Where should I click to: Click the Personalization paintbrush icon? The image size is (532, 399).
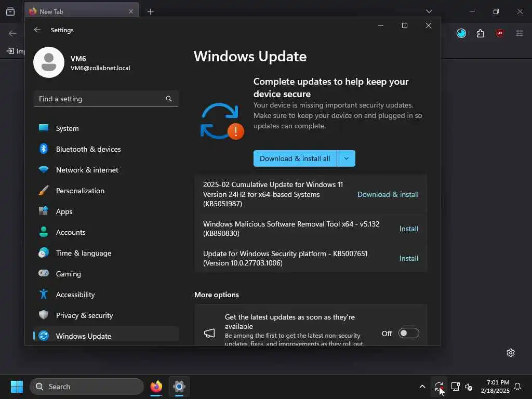pyautogui.click(x=44, y=190)
